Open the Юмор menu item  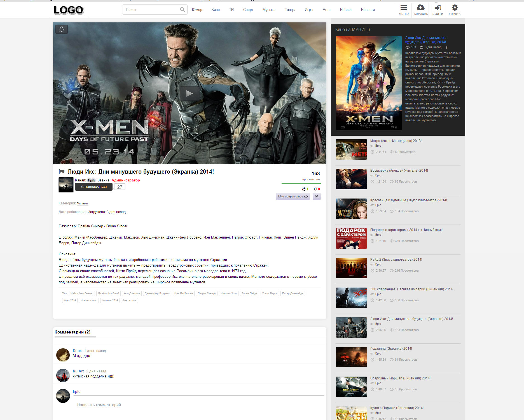(x=197, y=10)
